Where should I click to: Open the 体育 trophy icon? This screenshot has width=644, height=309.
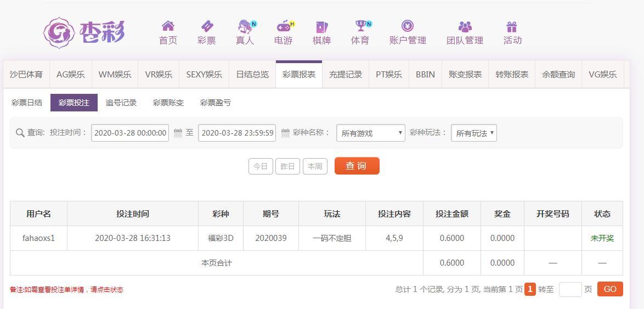[x=361, y=26]
